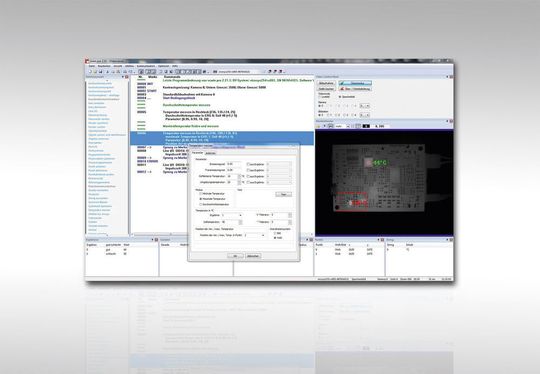Click the folder icon in the image window toolbar
The height and width of the screenshot is (374, 540).
[319, 126]
